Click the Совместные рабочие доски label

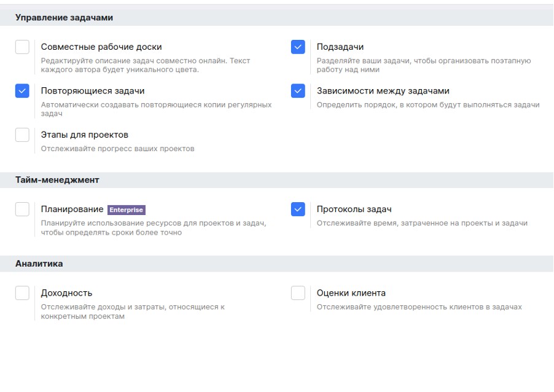tap(101, 47)
